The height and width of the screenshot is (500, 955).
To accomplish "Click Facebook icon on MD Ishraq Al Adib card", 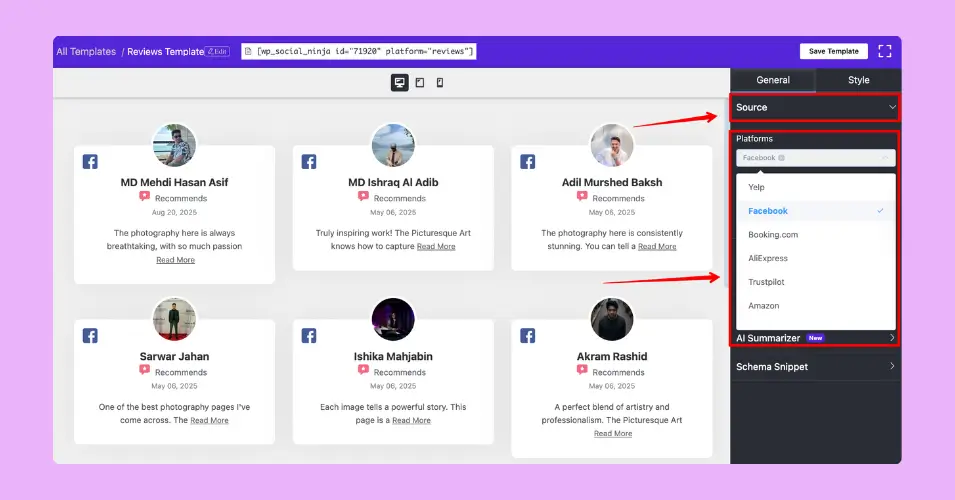I will point(309,161).
